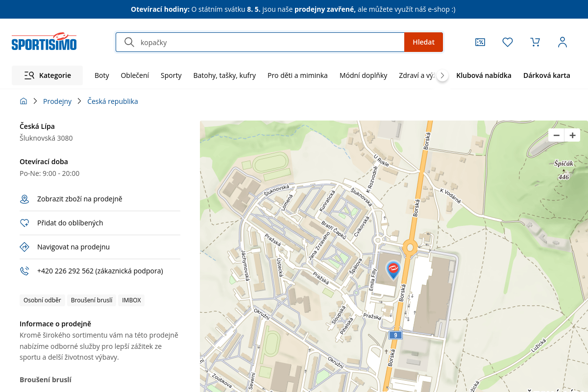Zoom out the map with minus button
Viewport: 588px width, 392px height.
click(x=556, y=135)
